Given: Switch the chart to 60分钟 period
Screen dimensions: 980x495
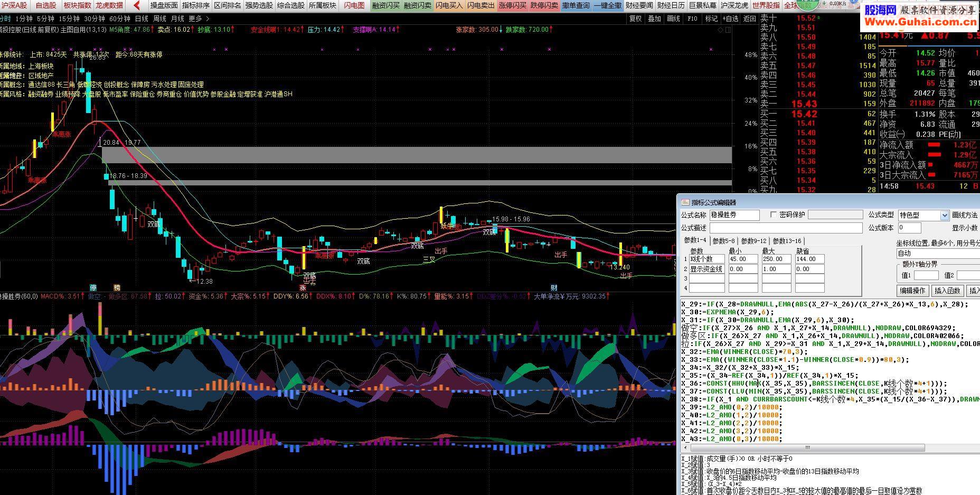Looking at the screenshot, I should tap(120, 18).
